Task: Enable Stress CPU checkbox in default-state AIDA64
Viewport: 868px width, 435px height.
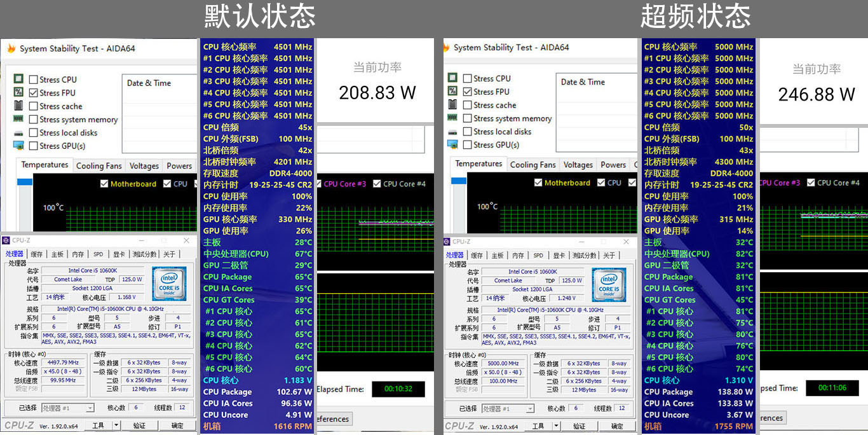Action: (34, 79)
